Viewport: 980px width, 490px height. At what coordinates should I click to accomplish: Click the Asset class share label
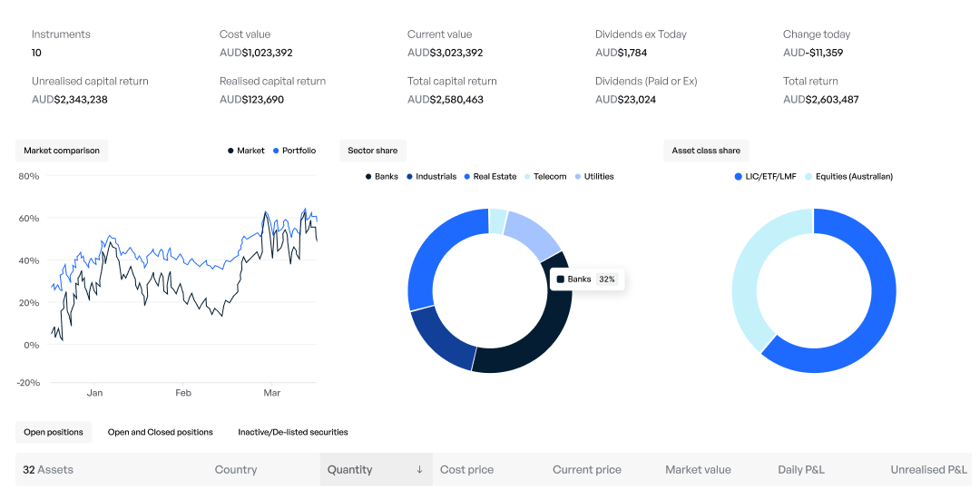[x=706, y=151]
